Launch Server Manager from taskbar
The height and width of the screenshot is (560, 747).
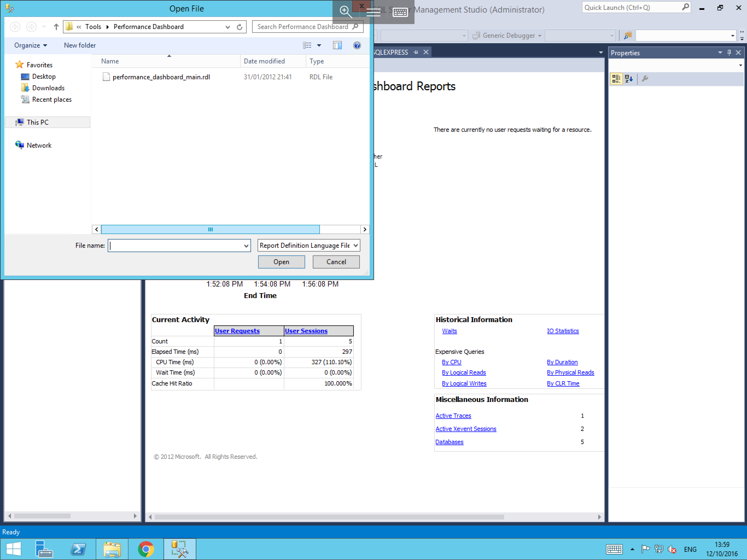tap(44, 549)
